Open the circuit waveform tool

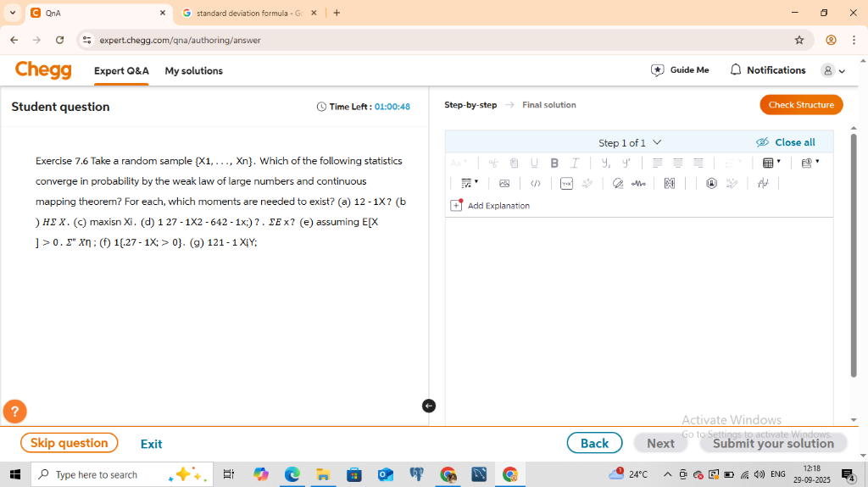[638, 183]
